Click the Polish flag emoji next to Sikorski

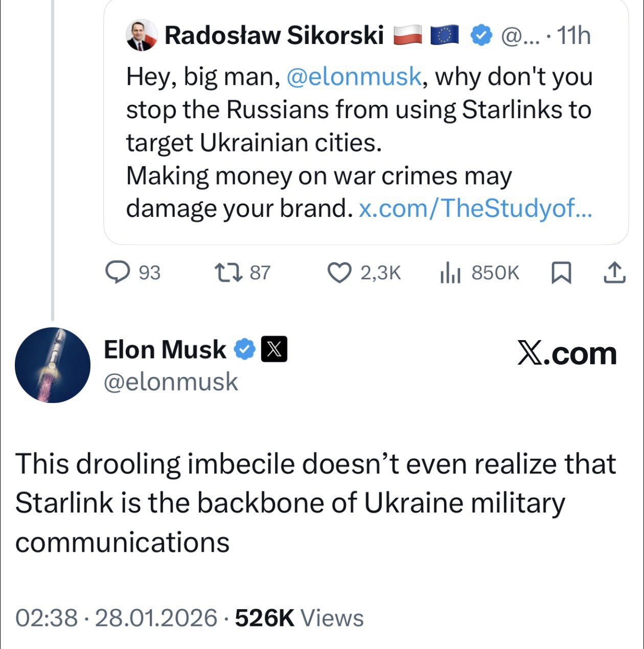[407, 36]
